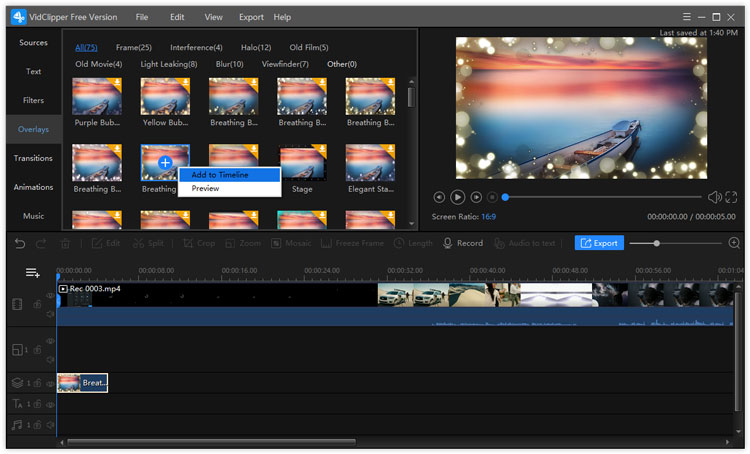Open the Edit menu in the menu bar
The width and height of the screenshot is (750, 454).
(177, 17)
